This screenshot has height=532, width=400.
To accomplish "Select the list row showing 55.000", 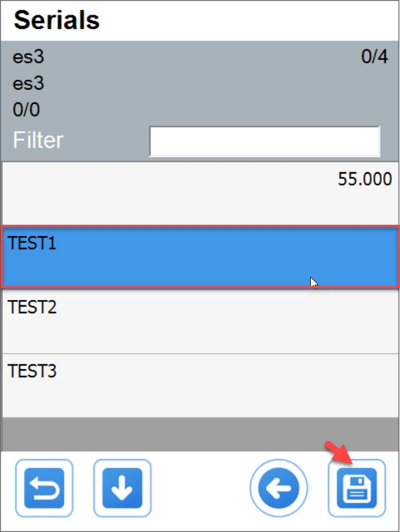I will (x=200, y=192).
